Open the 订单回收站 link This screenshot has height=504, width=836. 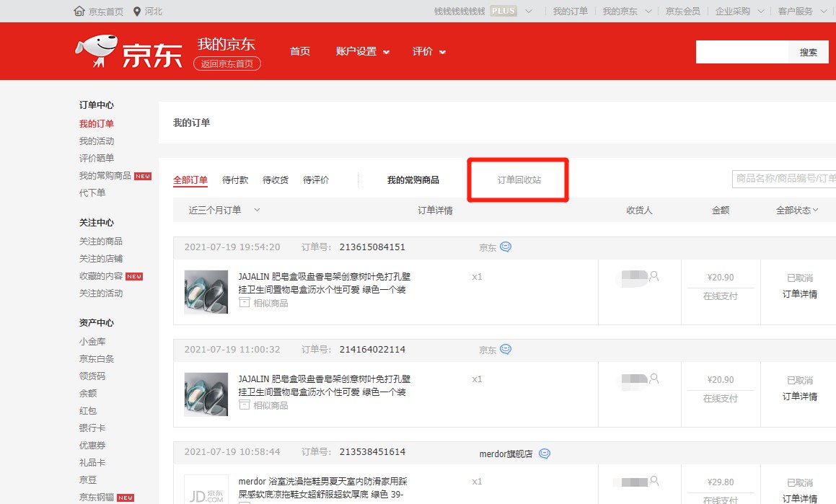coord(519,180)
